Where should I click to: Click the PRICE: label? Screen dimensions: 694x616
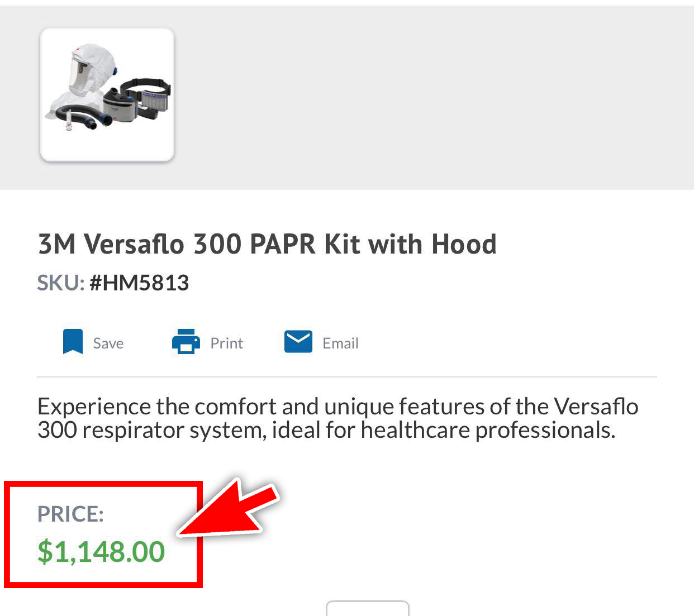click(x=71, y=514)
